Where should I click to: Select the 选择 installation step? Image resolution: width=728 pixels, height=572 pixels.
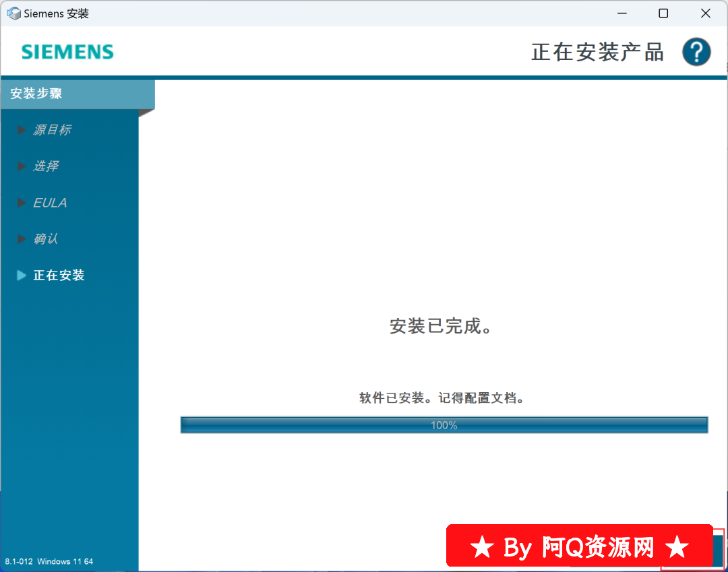click(46, 166)
